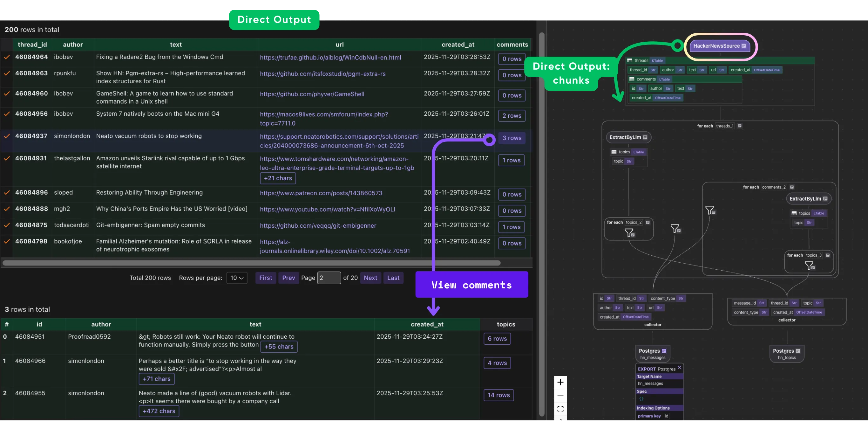
Task: Open the GameShell GitHub link
Action: tap(312, 94)
